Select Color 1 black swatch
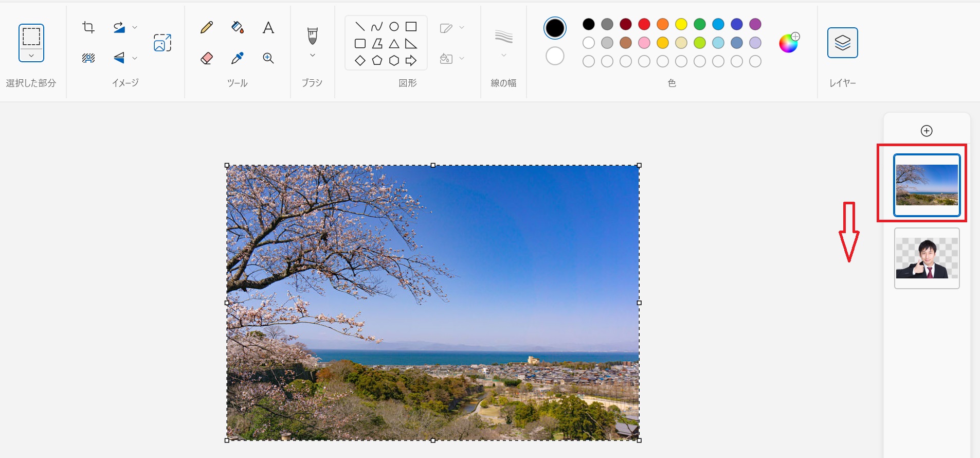Screen dimensions: 980x458 555,28
